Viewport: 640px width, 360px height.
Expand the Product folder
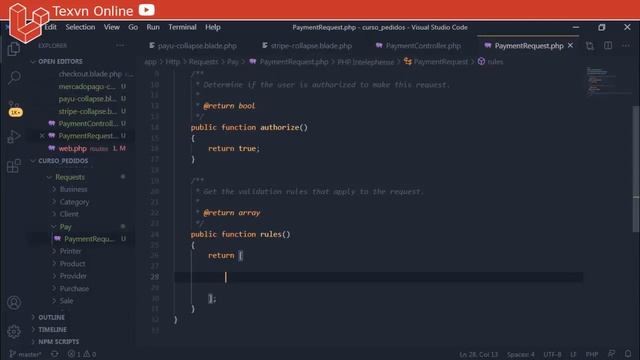click(x=72, y=264)
